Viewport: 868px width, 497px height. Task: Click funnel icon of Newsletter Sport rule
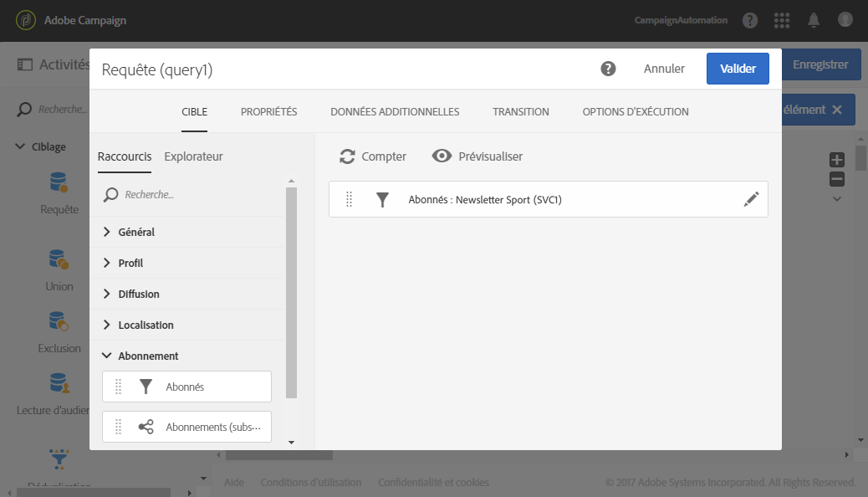tap(382, 199)
